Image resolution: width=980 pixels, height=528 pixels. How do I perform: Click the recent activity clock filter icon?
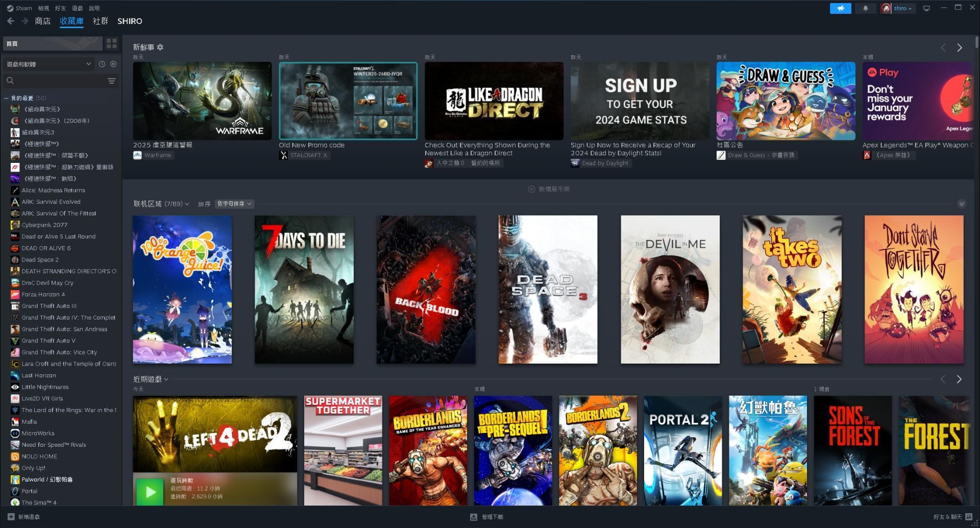[102, 64]
